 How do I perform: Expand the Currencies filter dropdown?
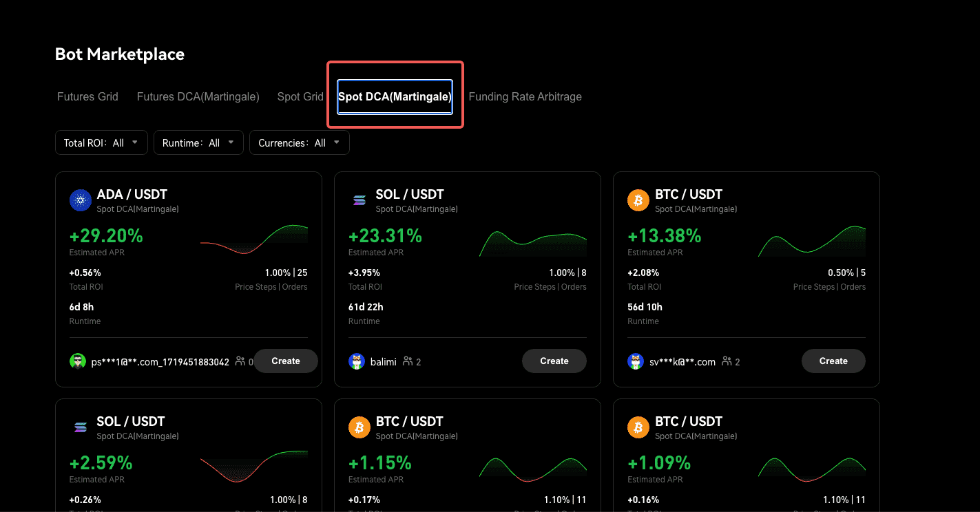(x=299, y=143)
